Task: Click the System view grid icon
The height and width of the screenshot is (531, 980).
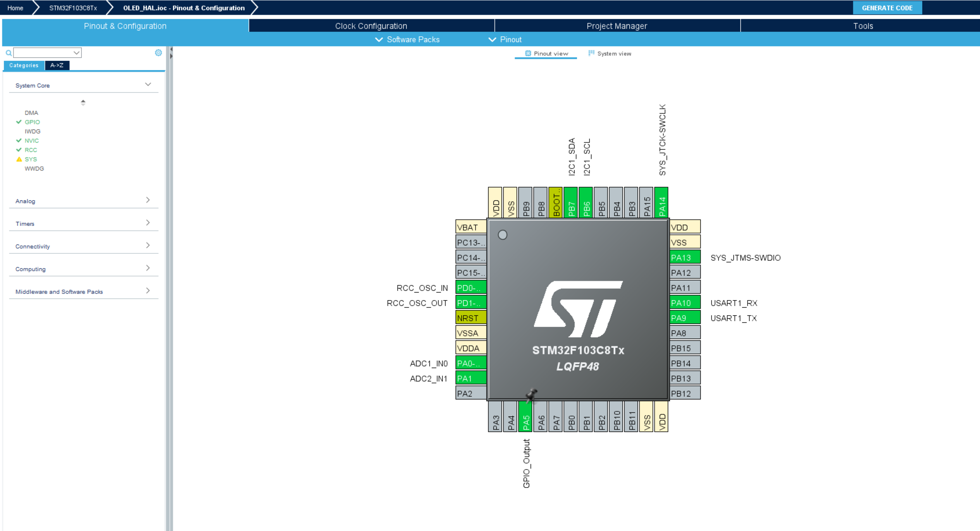Action: click(x=591, y=53)
